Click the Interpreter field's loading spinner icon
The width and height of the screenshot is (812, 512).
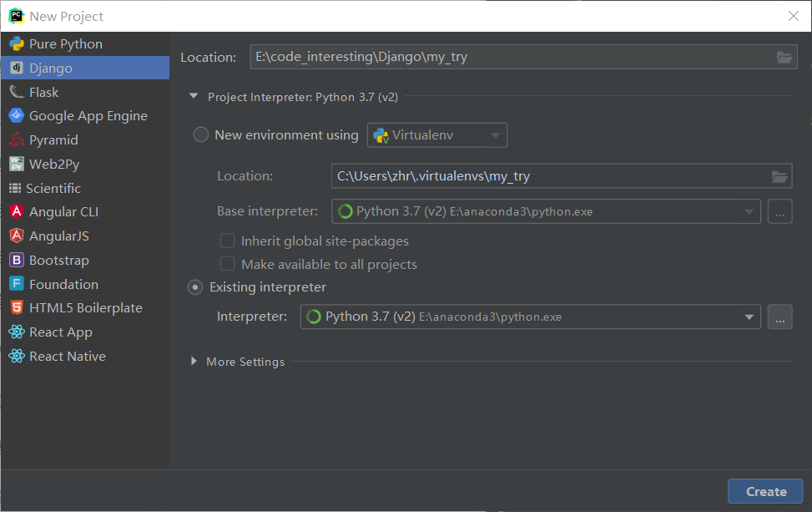[x=314, y=317]
